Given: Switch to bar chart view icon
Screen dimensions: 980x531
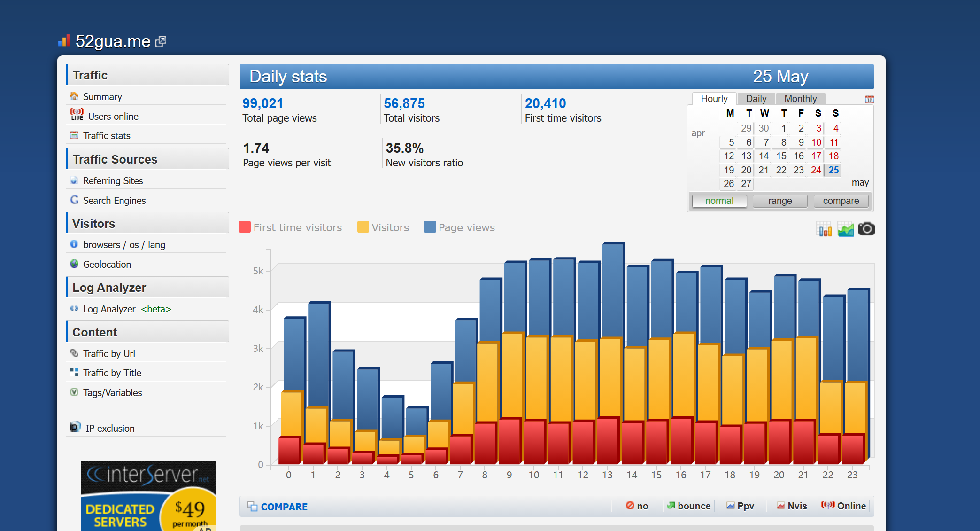Looking at the screenshot, I should point(824,229).
